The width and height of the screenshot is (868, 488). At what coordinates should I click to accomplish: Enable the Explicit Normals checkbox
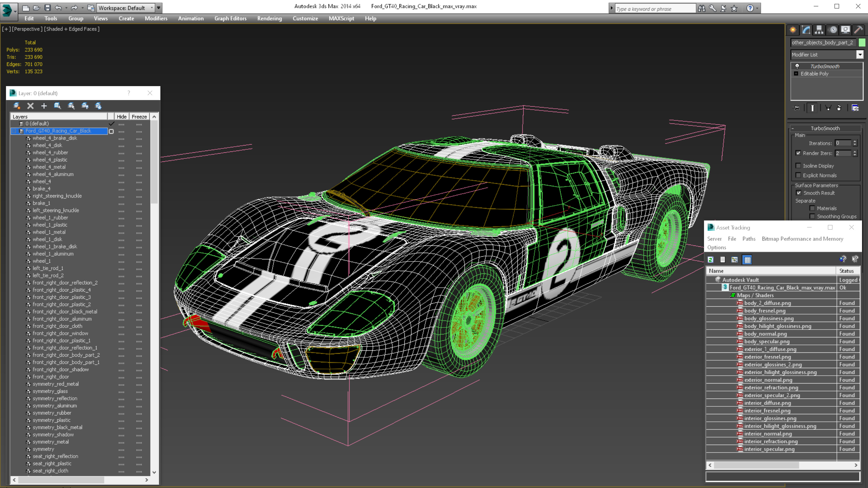point(798,175)
